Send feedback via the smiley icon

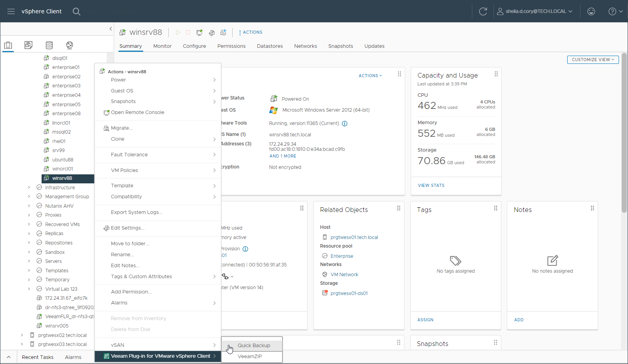pyautogui.click(x=591, y=11)
